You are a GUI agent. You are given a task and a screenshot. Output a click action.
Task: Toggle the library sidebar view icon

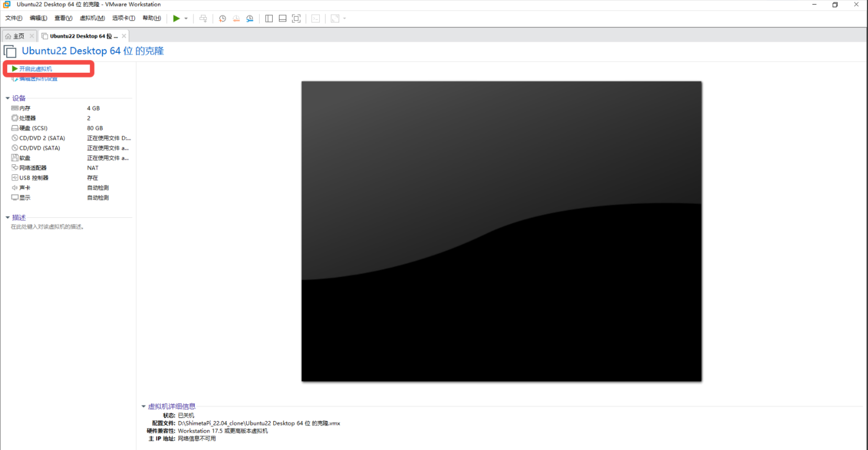coord(269,18)
